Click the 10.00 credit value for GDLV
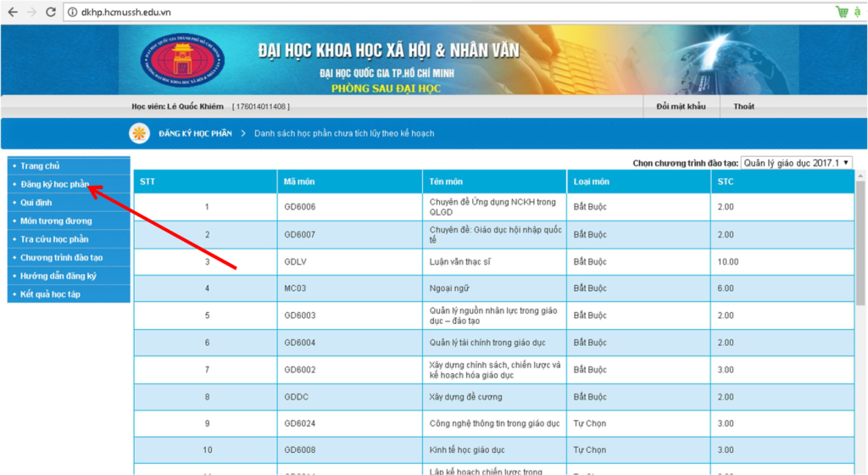The height and width of the screenshot is (475, 868). tap(728, 261)
